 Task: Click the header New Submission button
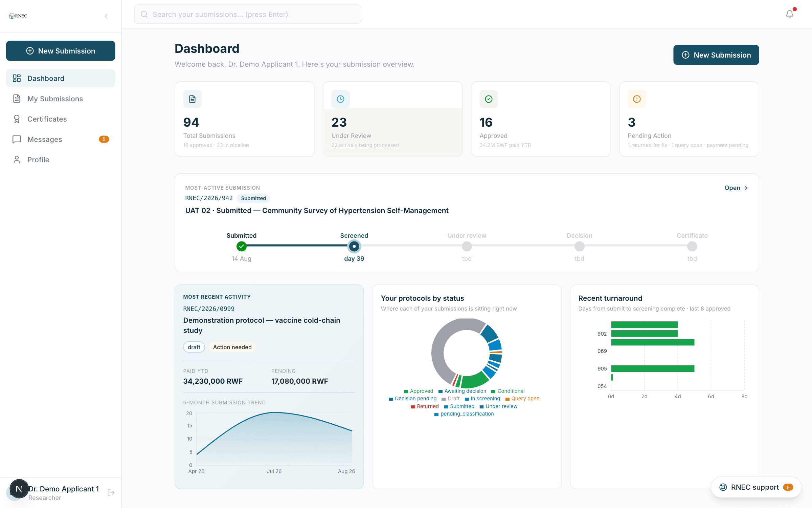coord(716,55)
